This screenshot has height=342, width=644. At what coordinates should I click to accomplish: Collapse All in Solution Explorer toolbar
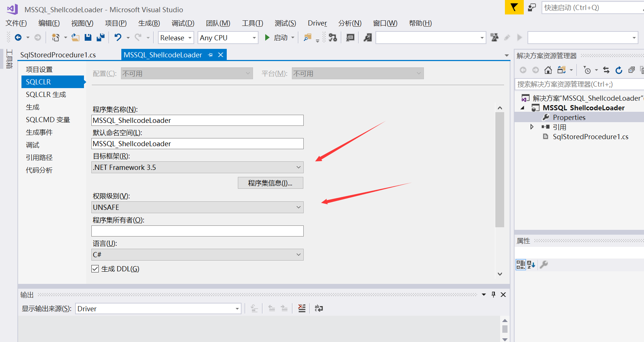coord(631,70)
